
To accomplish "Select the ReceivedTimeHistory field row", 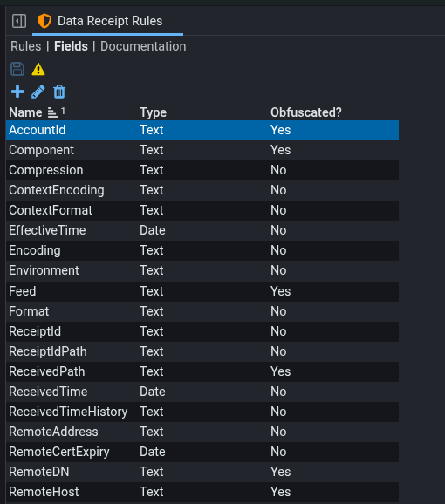I will pyautogui.click(x=202, y=412).
